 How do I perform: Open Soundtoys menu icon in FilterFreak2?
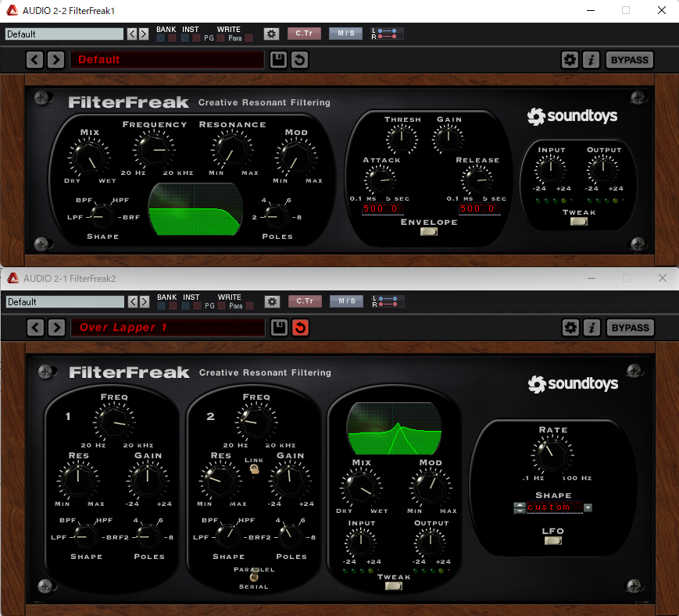[x=570, y=327]
